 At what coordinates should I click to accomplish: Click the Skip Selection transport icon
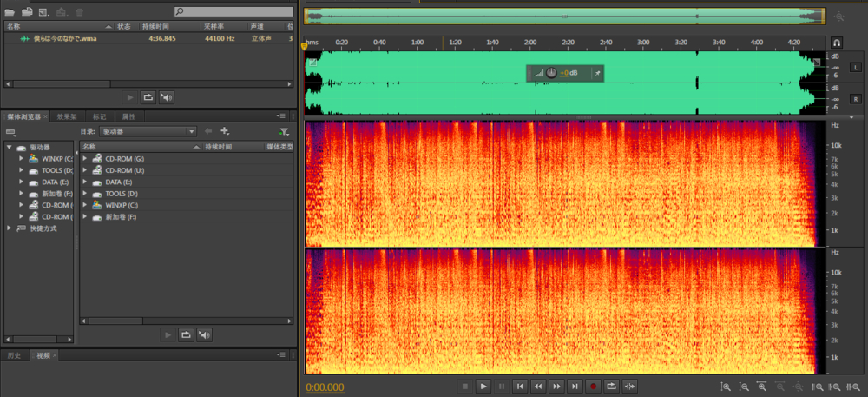(630, 386)
